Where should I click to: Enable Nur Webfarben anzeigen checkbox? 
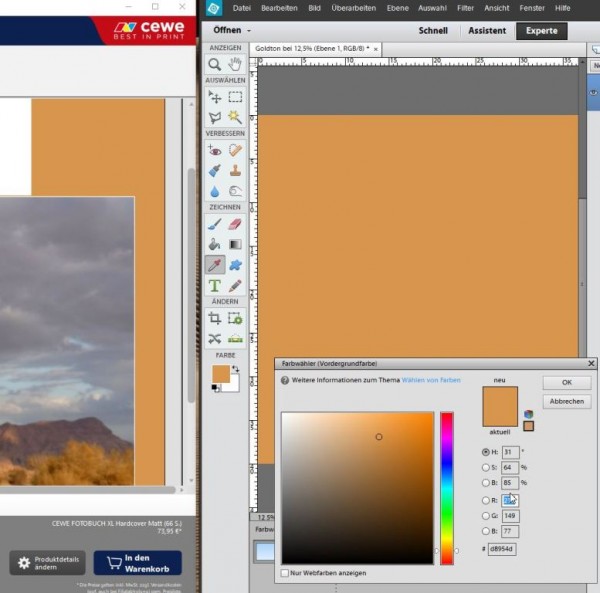coord(285,573)
